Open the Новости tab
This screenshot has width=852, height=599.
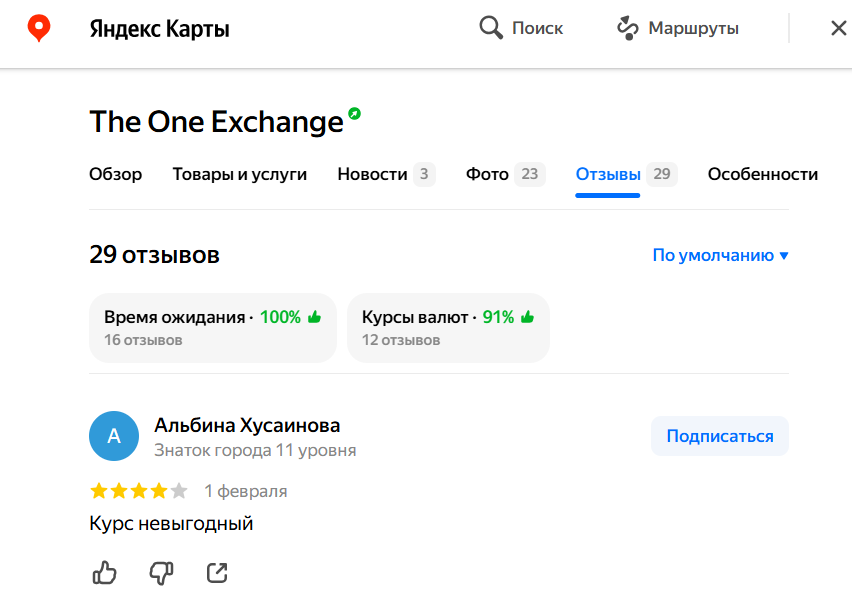tap(386, 174)
